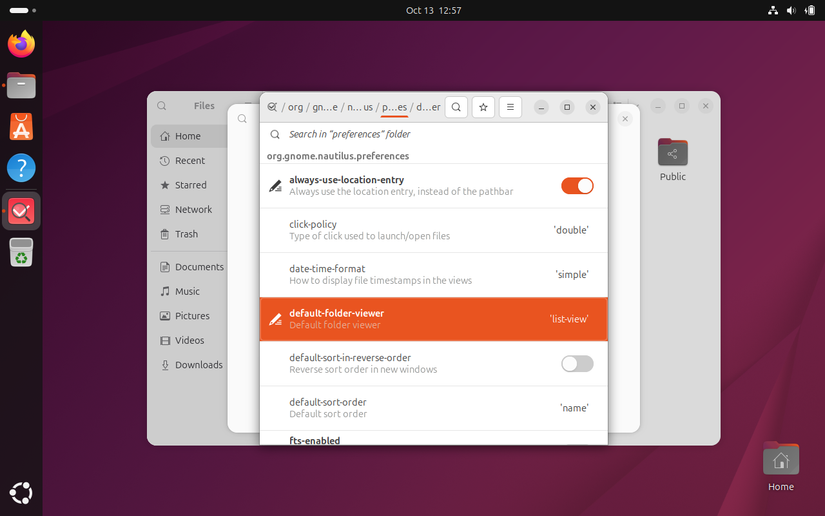825x516 pixels.
Task: Go to the 'org' path segment
Action: click(x=296, y=107)
